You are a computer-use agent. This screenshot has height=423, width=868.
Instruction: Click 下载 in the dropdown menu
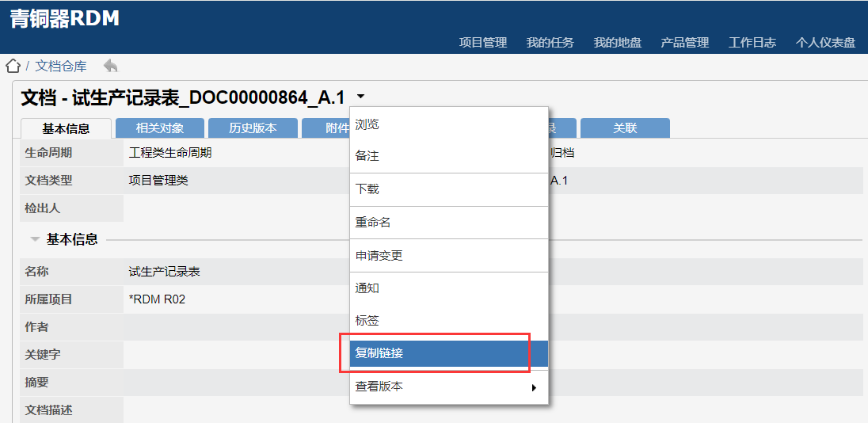coord(449,189)
